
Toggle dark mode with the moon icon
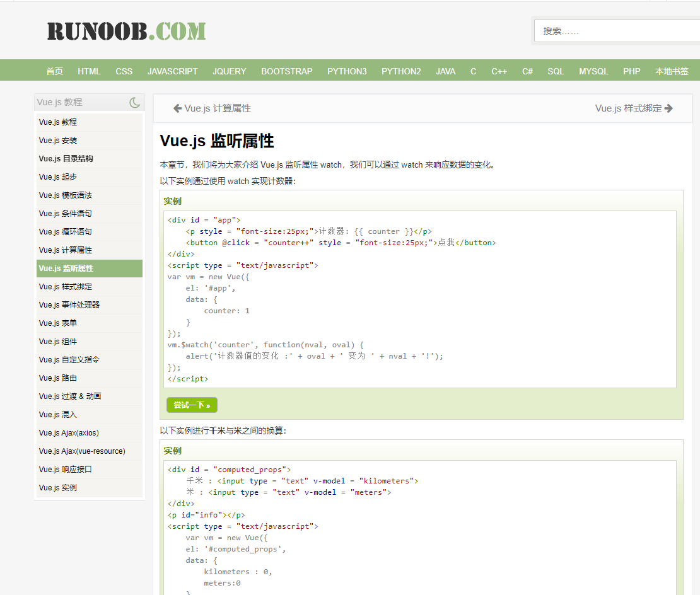(x=134, y=101)
